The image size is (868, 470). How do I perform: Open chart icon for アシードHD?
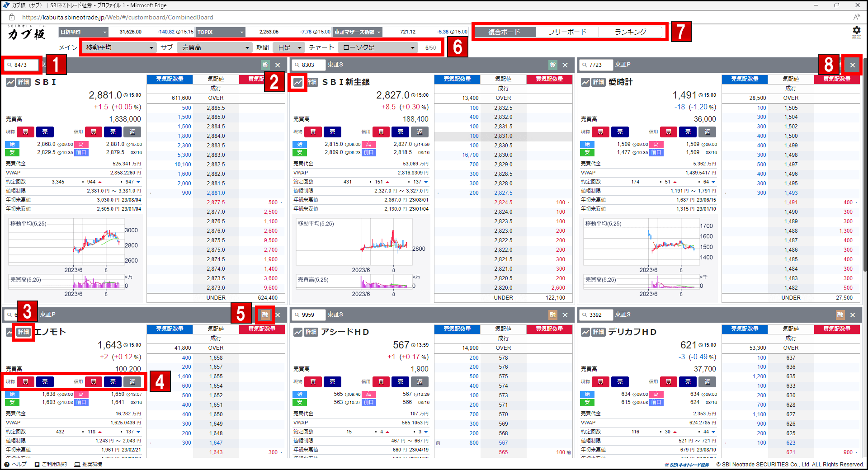coord(298,332)
